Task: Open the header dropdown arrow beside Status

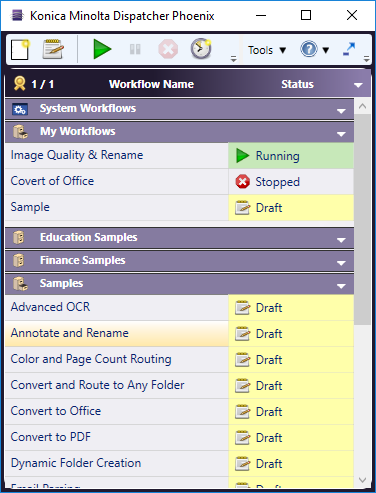Action: pyautogui.click(x=358, y=85)
